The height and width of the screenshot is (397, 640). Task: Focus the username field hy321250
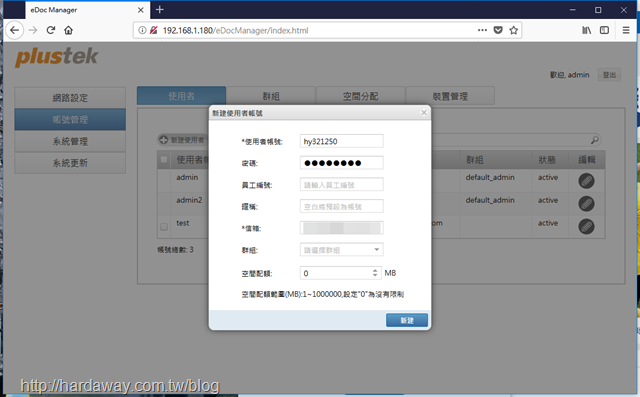pyautogui.click(x=341, y=141)
